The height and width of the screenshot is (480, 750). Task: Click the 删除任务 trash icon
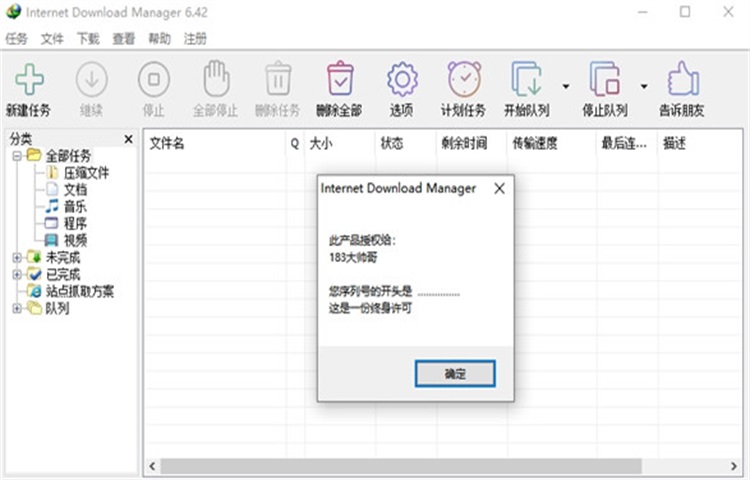click(x=278, y=79)
